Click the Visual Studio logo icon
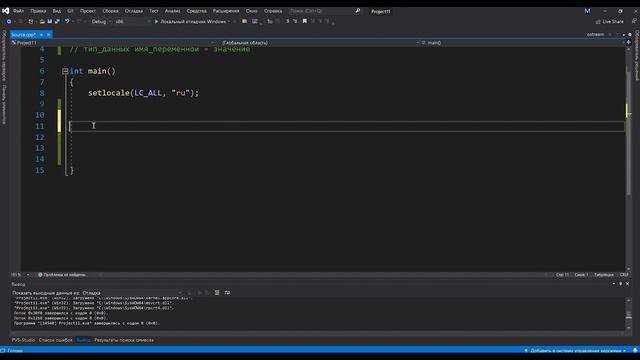The image size is (640, 360). tap(6, 11)
